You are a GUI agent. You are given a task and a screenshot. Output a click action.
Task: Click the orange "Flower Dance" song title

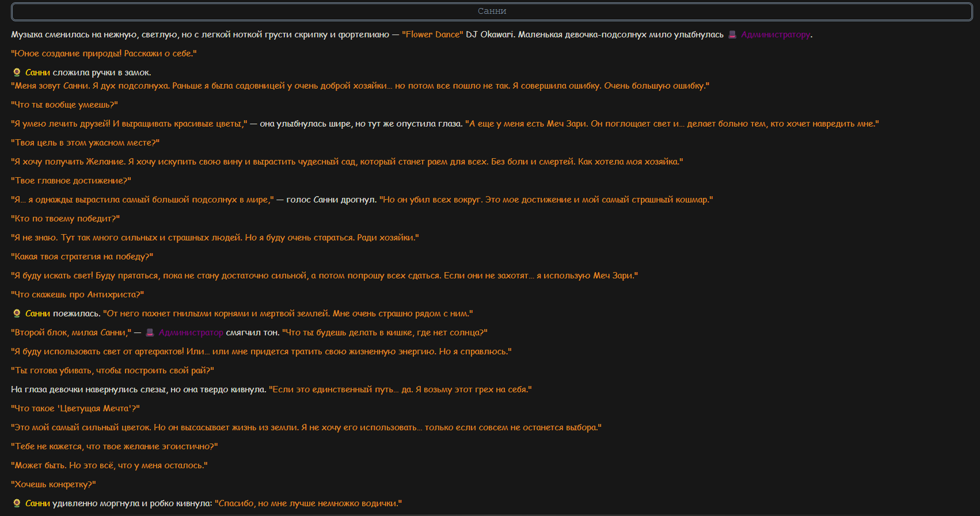[432, 35]
